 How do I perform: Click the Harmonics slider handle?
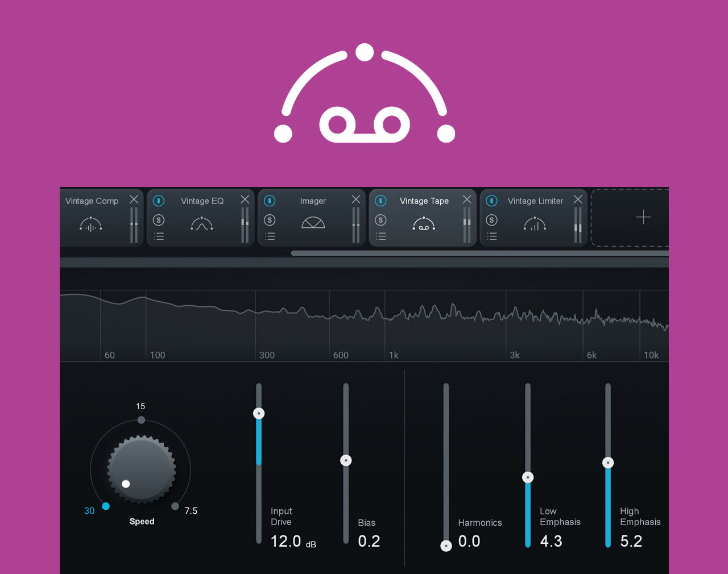point(446,546)
